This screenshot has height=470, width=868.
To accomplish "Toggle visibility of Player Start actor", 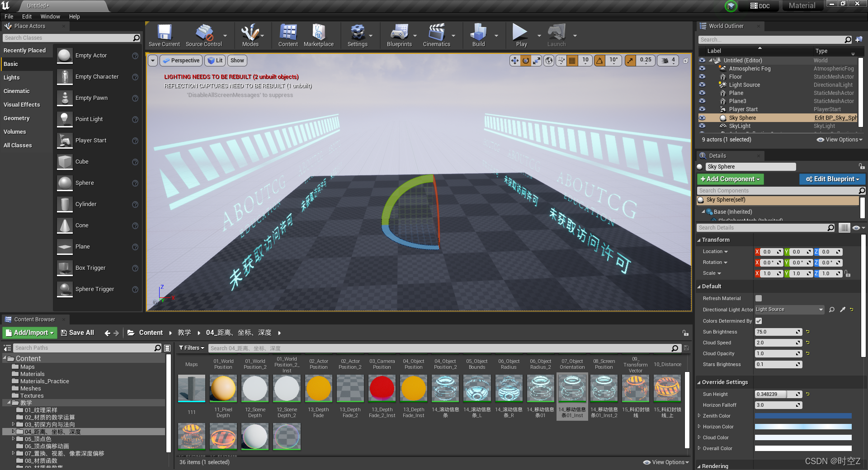I will click(x=702, y=109).
